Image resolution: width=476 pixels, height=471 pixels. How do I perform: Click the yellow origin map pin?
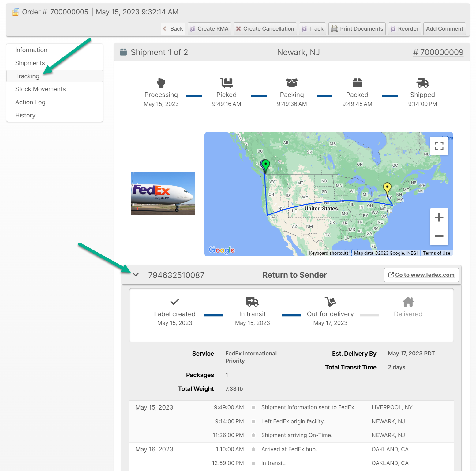pos(387,187)
